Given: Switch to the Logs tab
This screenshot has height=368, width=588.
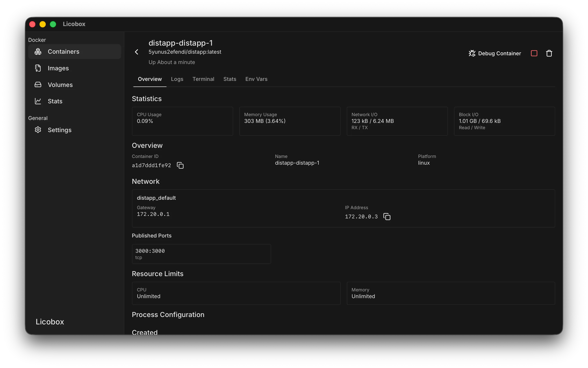Looking at the screenshot, I should click(177, 79).
